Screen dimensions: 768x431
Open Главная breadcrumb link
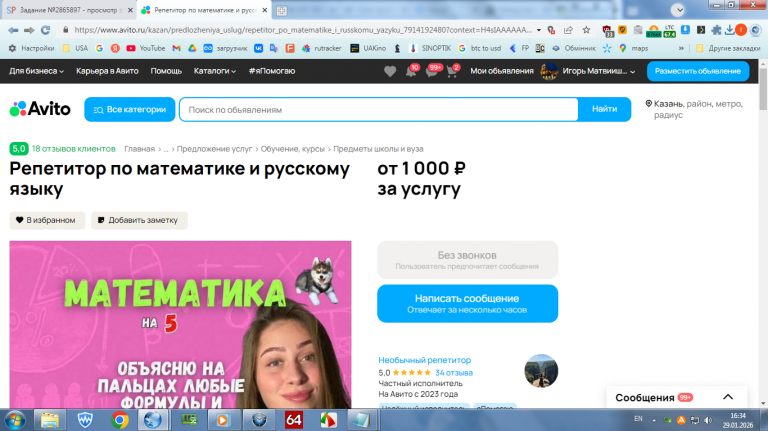(x=139, y=149)
